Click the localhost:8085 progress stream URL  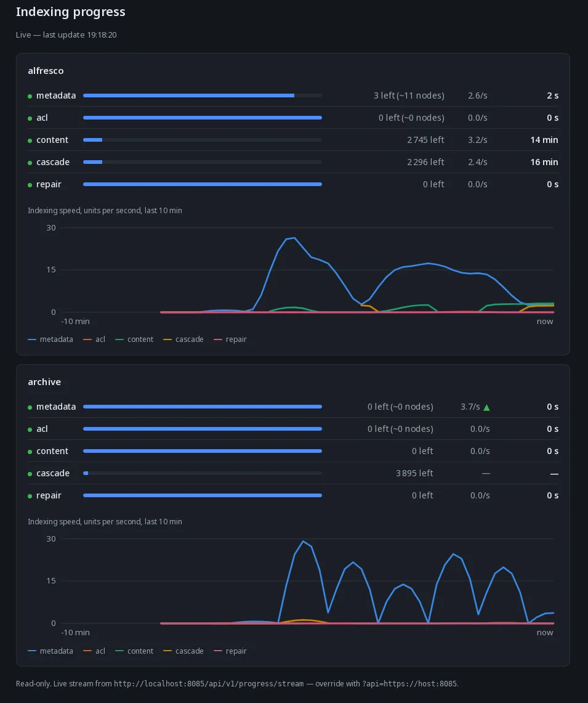coord(209,684)
